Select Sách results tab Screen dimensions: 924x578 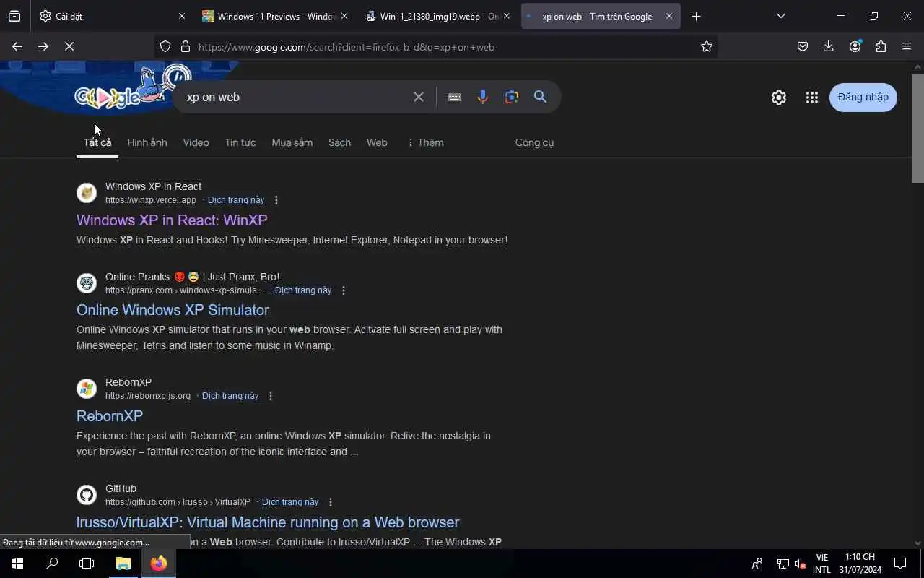pyautogui.click(x=339, y=142)
